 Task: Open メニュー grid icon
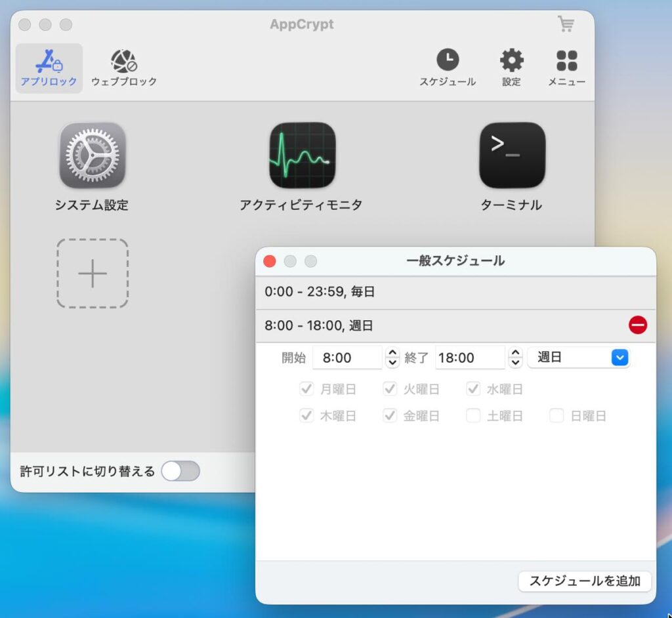click(x=566, y=68)
